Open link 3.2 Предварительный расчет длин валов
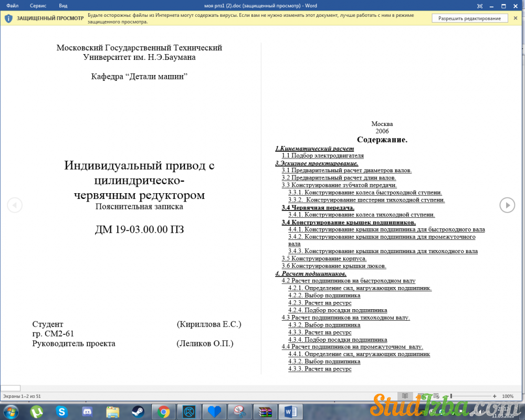Viewport: 525px width, 420px height. (x=339, y=177)
